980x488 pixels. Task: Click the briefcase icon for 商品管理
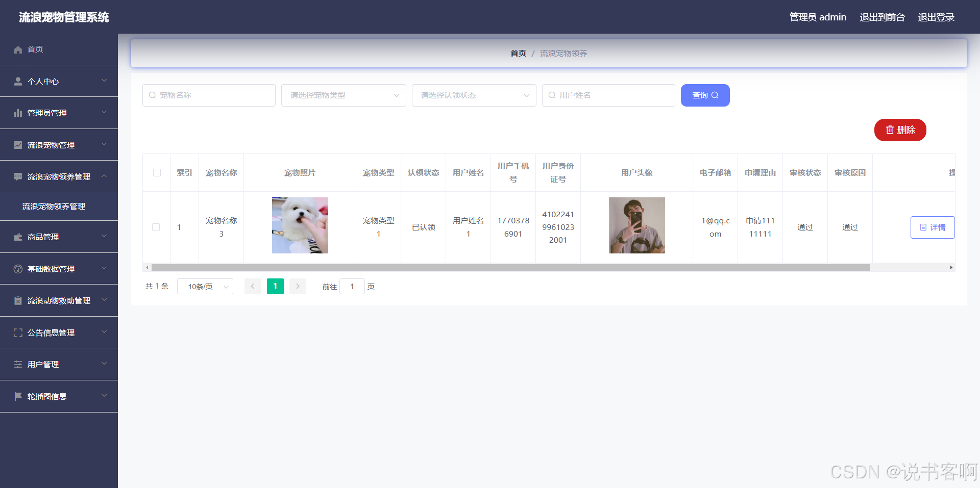tap(18, 237)
